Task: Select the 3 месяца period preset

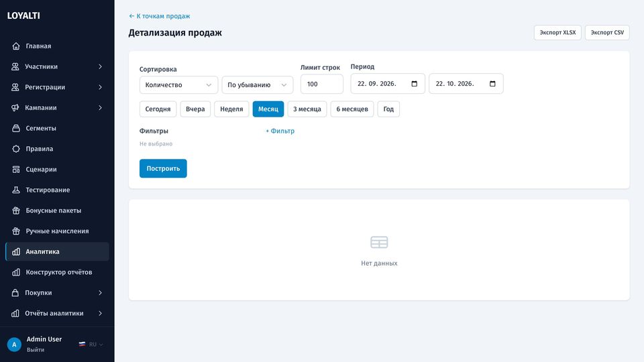Action: 307,109
